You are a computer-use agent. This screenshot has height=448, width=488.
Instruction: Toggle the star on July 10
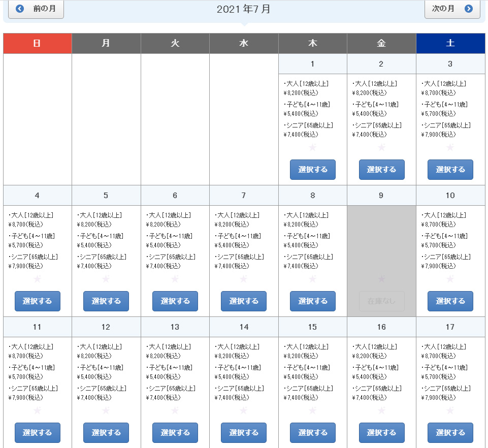point(450,279)
